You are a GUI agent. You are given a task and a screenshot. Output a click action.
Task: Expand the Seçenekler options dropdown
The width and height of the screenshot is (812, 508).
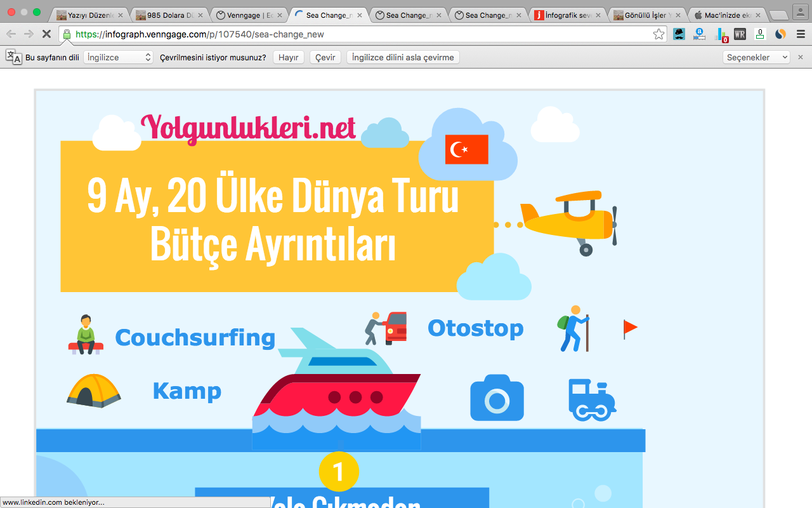coord(756,57)
